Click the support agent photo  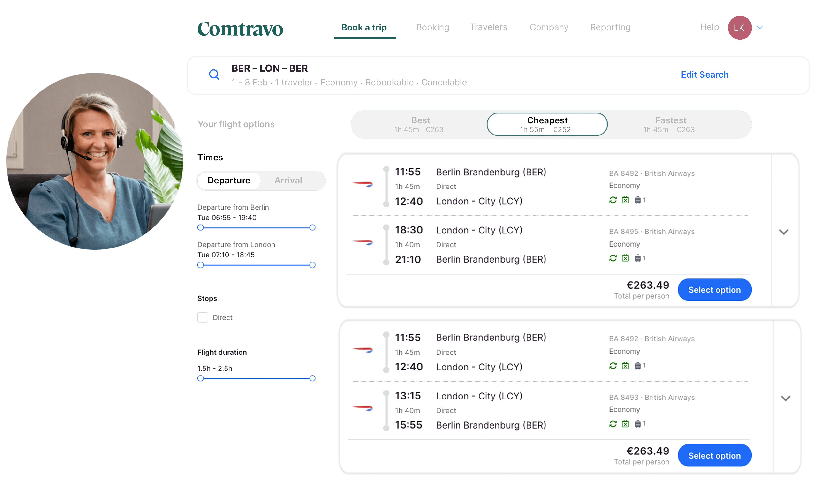(95, 161)
